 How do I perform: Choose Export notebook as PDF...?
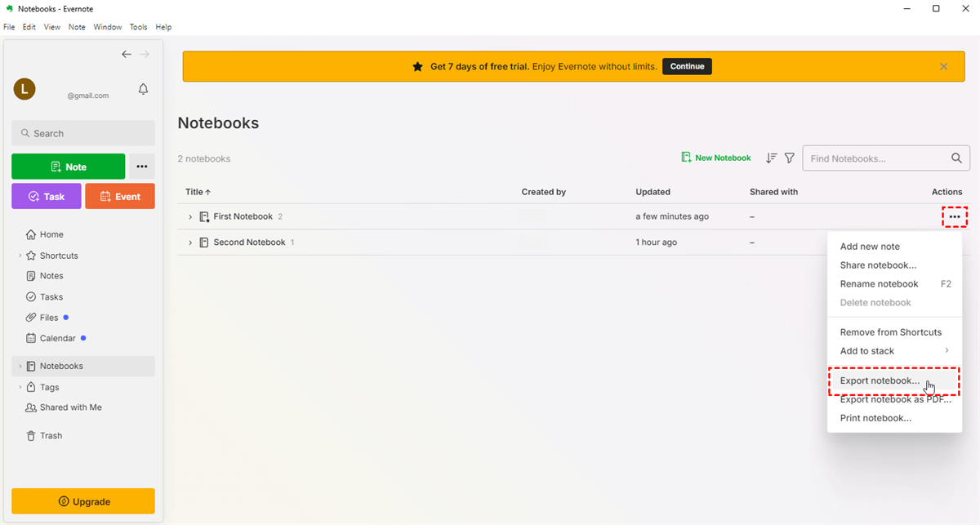click(x=894, y=400)
